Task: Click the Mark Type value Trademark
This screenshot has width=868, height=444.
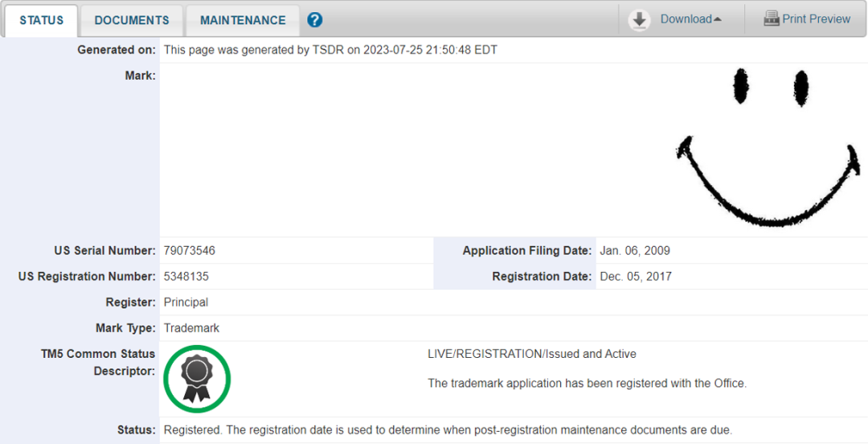Action: (x=191, y=328)
